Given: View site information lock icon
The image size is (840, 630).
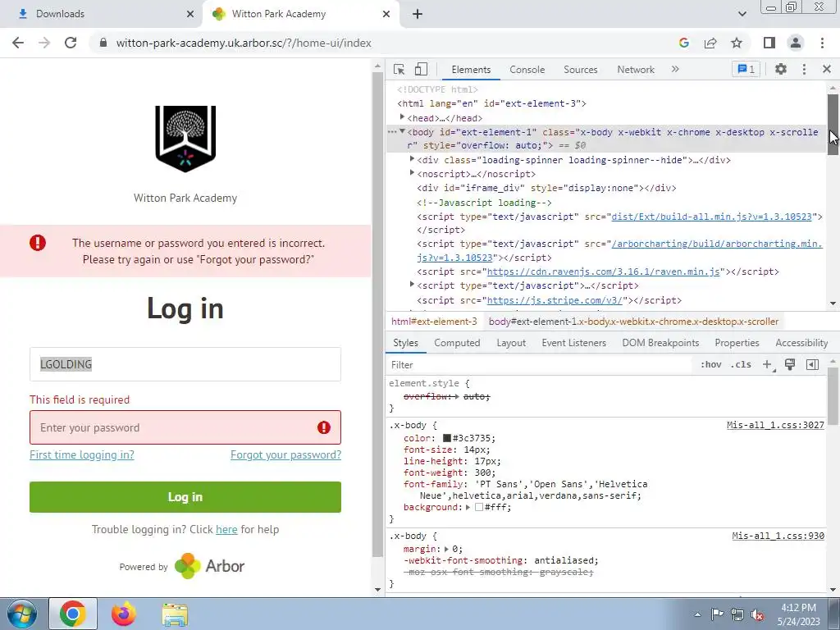Looking at the screenshot, I should tap(103, 43).
